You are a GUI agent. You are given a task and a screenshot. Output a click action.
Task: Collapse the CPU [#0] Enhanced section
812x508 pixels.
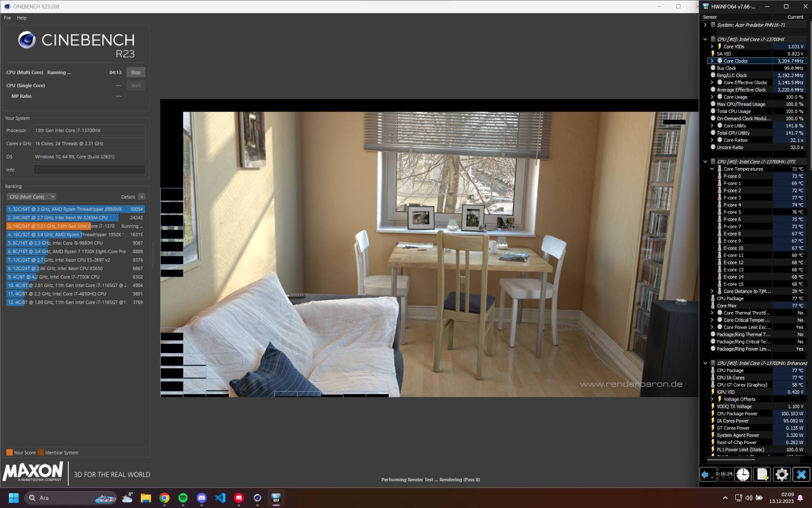click(x=705, y=363)
